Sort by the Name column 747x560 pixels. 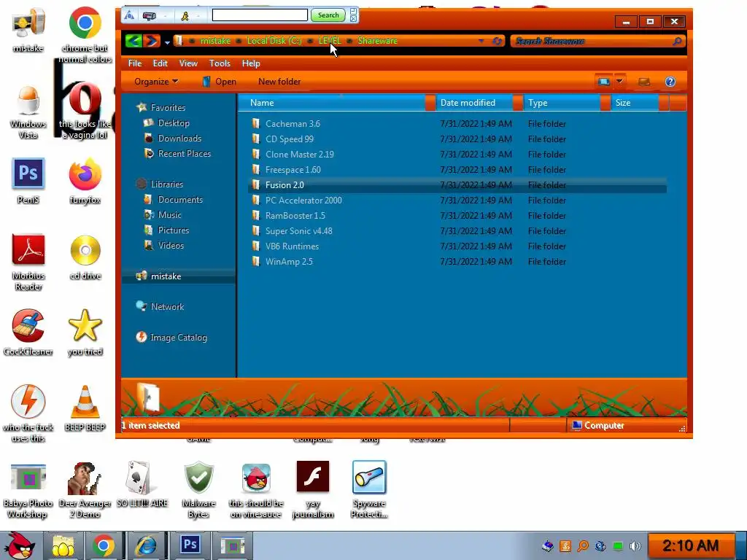tap(336, 103)
